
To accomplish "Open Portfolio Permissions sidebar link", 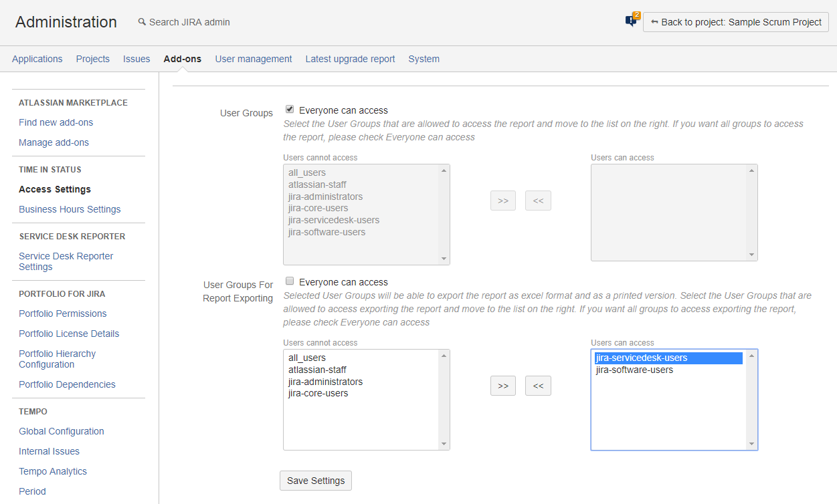I will (x=62, y=313).
